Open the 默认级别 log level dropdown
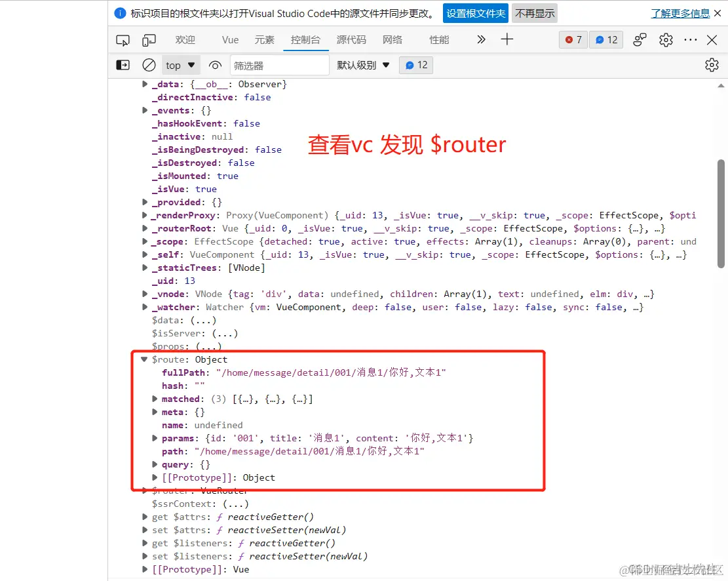Viewport: 728px width, 581px height. pos(363,65)
